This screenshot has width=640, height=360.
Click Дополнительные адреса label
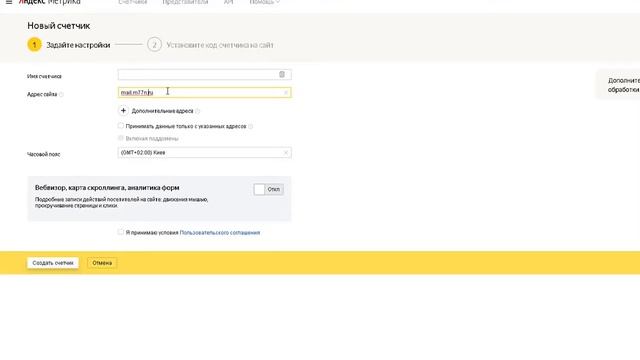coord(162,111)
